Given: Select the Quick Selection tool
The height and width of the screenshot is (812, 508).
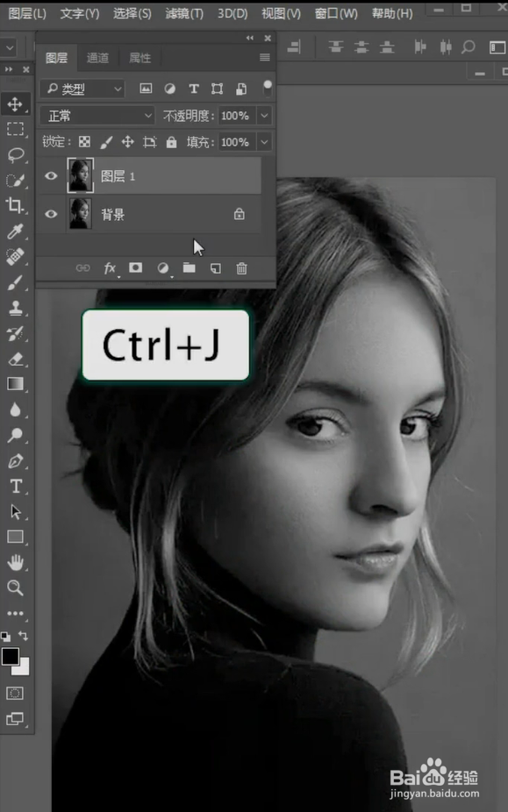Looking at the screenshot, I should 15,181.
